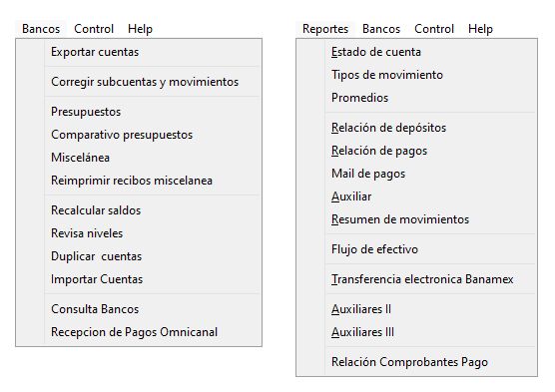555x392 pixels.
Task: Choose Corregir subcuentas y movimientos
Action: [139, 82]
